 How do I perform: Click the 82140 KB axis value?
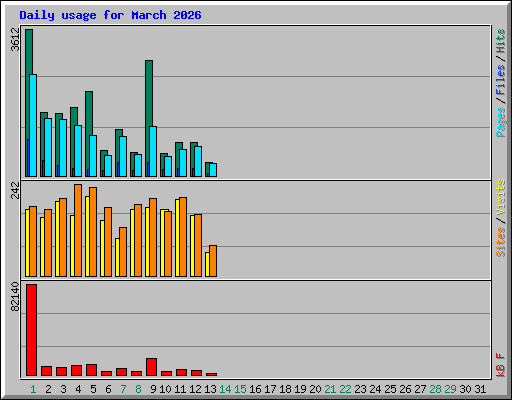coord(16,297)
